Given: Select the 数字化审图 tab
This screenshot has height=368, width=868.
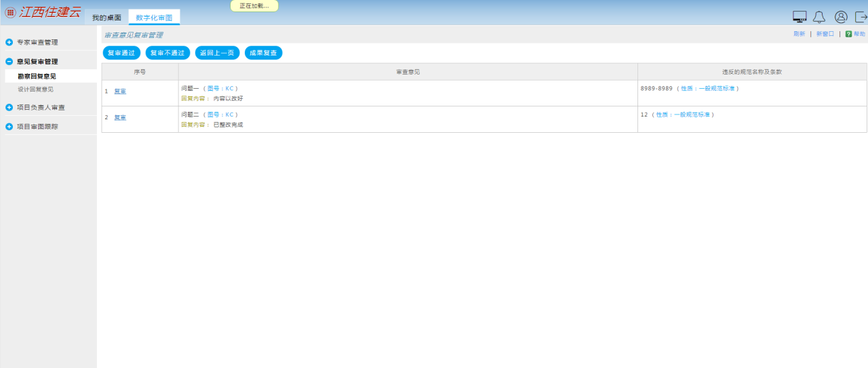Looking at the screenshot, I should [154, 18].
